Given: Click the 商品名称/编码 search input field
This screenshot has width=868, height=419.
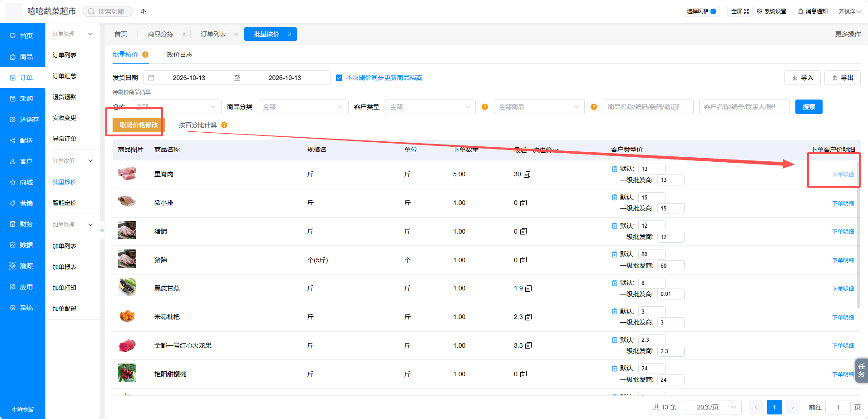Looking at the screenshot, I should coord(648,107).
